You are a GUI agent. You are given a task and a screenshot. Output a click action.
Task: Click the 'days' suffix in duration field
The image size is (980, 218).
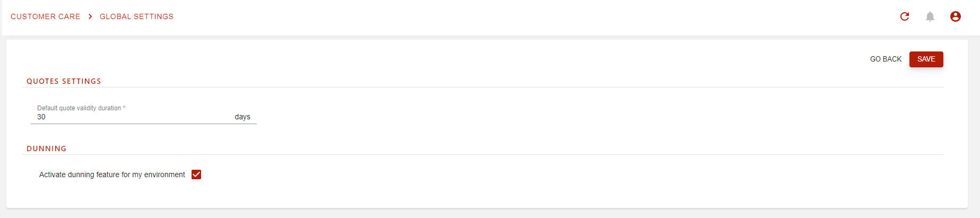pyautogui.click(x=242, y=117)
